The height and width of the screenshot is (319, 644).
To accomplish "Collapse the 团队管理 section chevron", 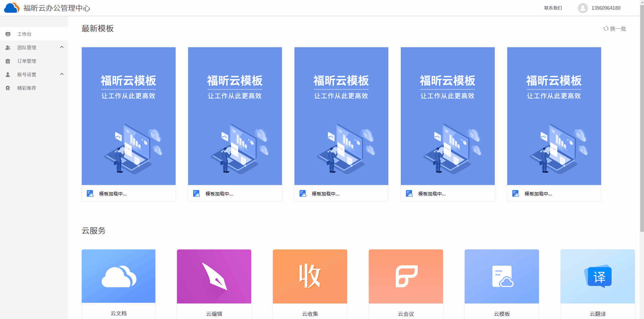I will (61, 47).
